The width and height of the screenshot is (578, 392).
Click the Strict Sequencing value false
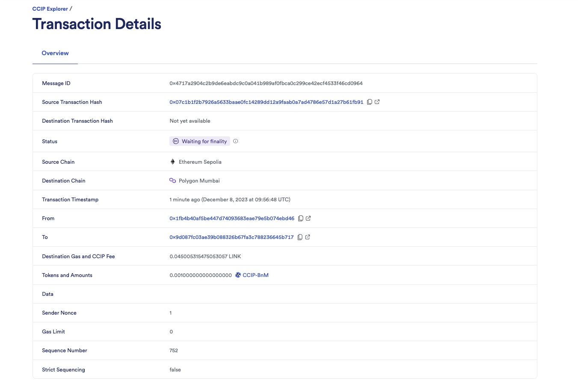point(175,370)
